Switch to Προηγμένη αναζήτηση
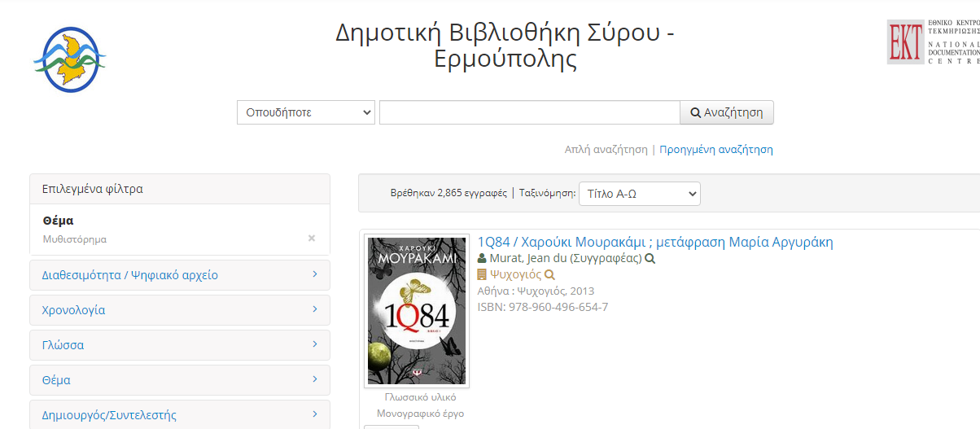Screen dimensions: 980x429 715,150
